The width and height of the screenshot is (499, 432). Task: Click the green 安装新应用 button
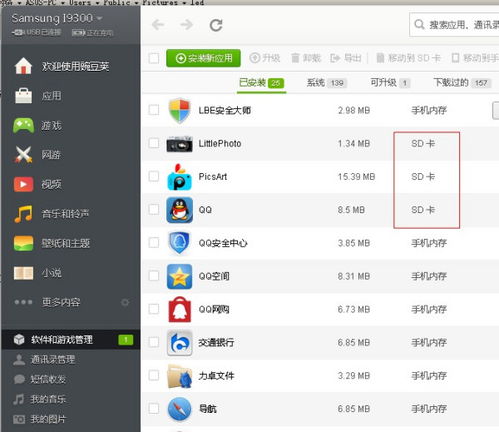pyautogui.click(x=203, y=58)
